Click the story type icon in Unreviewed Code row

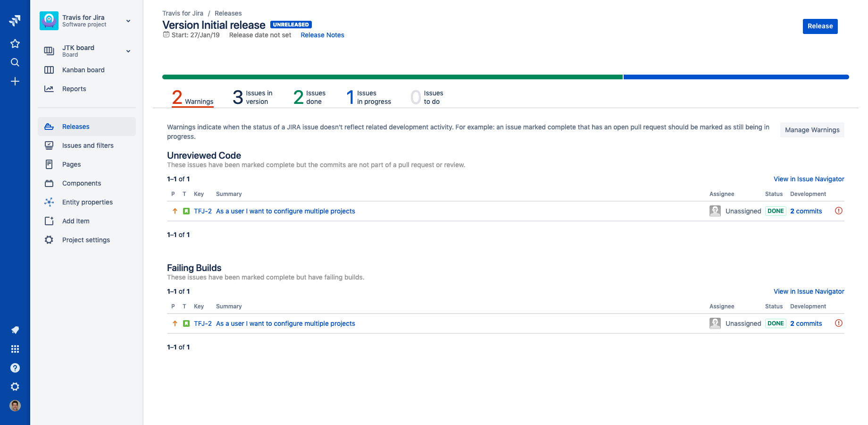tap(186, 211)
